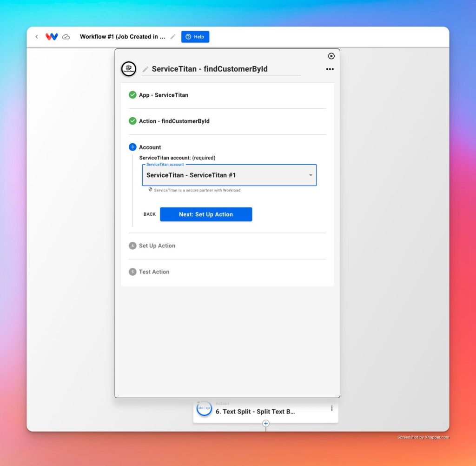Open the ServiceTitan account dropdown
This screenshot has height=466, width=476.
pos(229,175)
